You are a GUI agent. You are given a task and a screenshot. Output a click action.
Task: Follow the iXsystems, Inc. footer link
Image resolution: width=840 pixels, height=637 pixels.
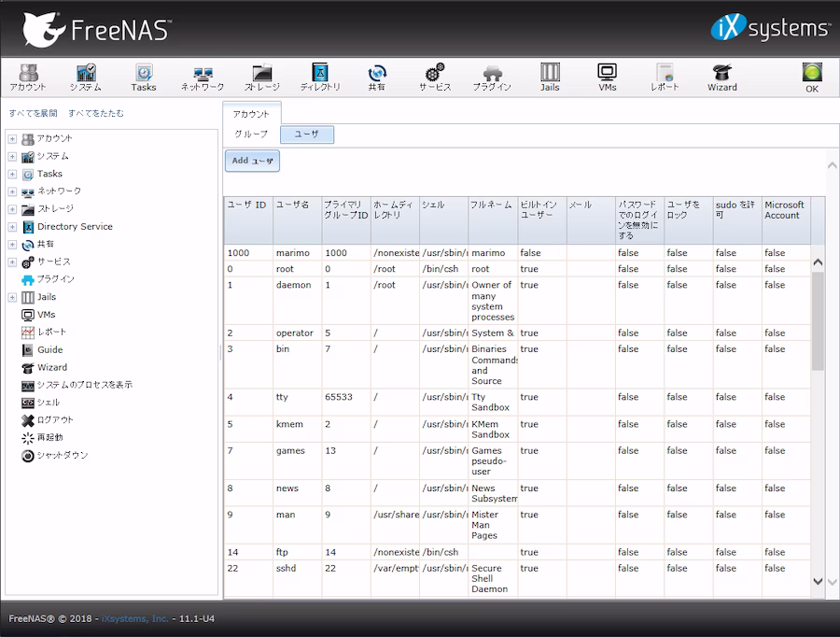[135, 618]
